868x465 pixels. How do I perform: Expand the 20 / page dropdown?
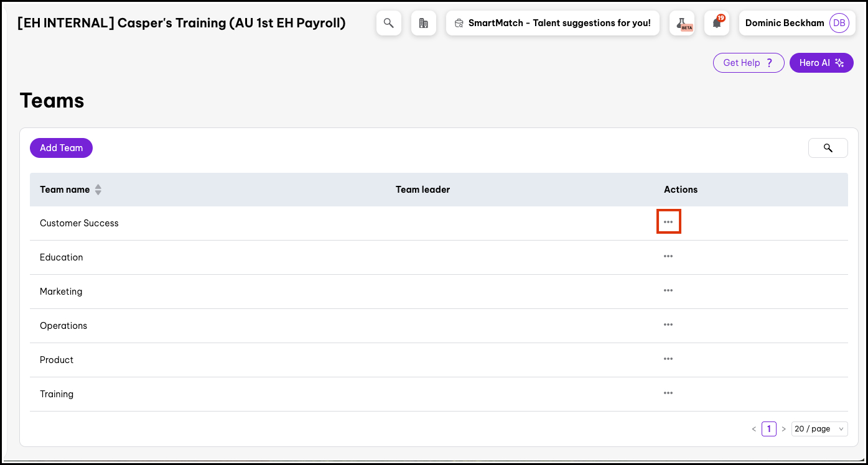[819, 429]
